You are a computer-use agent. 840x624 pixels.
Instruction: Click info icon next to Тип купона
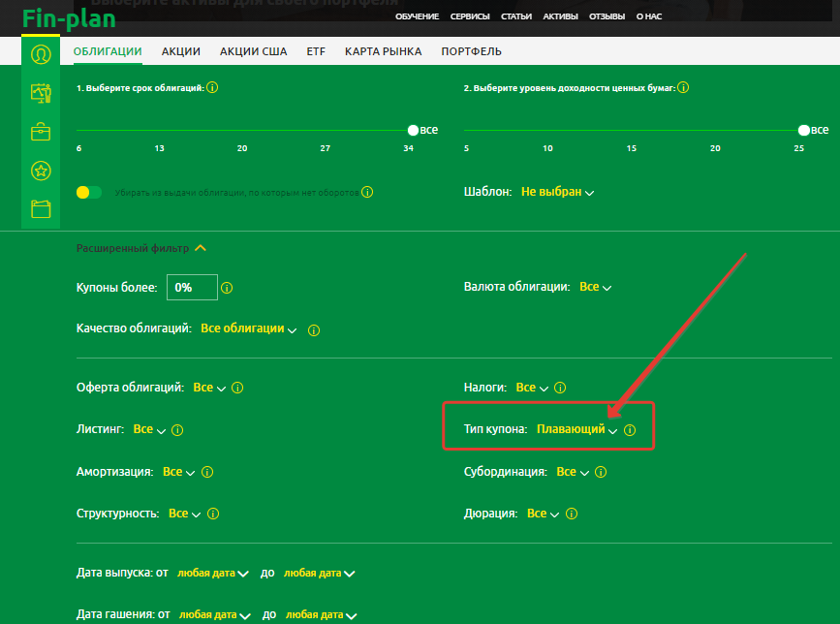pos(630,429)
